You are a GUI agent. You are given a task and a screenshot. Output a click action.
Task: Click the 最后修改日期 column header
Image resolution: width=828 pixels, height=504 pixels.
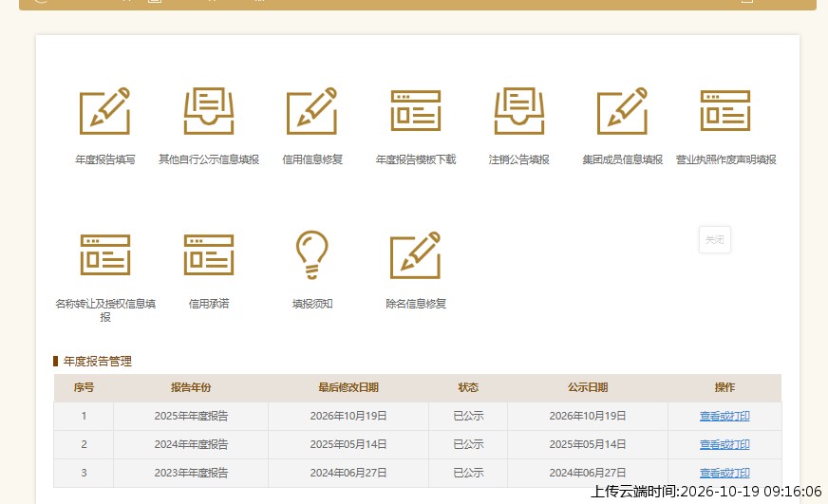click(348, 387)
